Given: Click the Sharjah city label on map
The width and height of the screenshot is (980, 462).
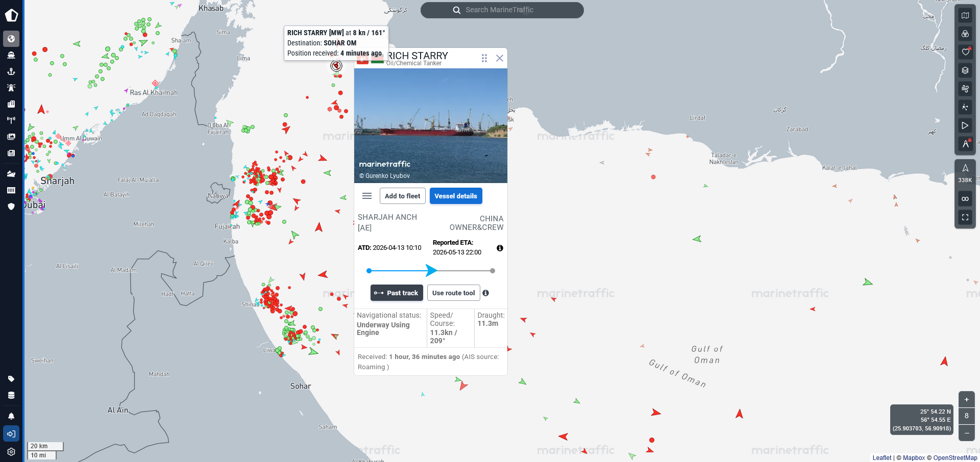Looking at the screenshot, I should (x=58, y=181).
